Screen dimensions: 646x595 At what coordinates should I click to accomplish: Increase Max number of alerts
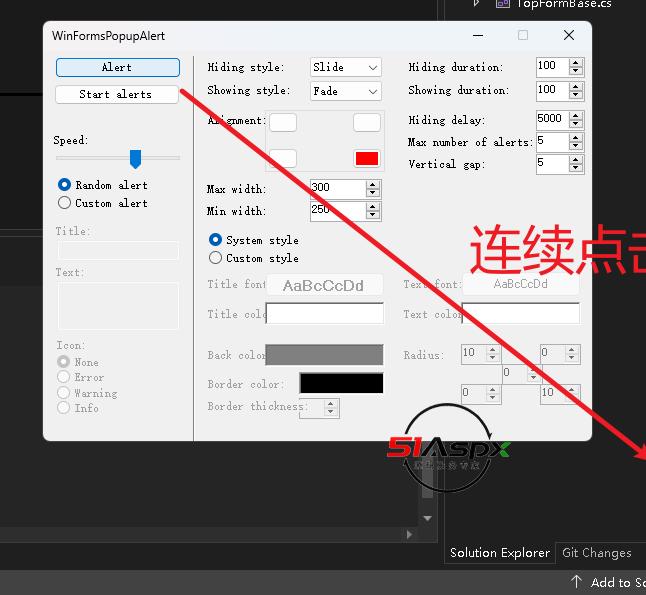(576, 138)
